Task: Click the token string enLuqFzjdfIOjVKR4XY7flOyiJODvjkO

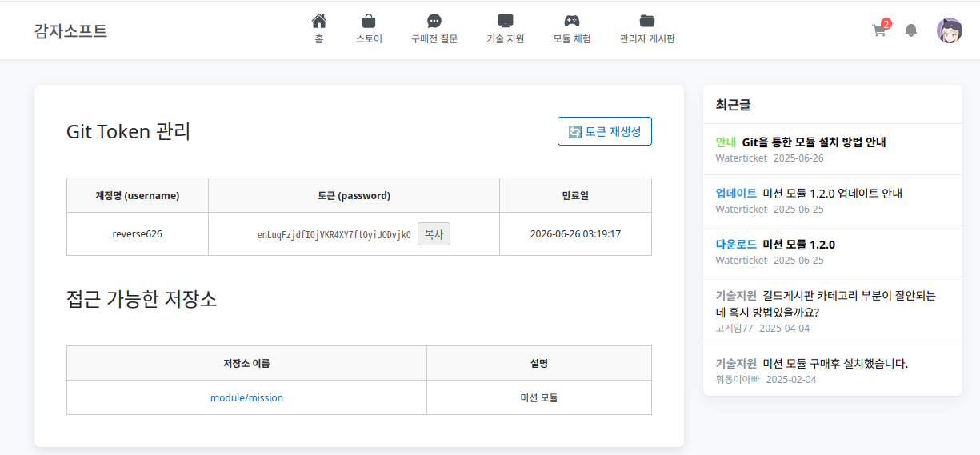Action: 334,235
